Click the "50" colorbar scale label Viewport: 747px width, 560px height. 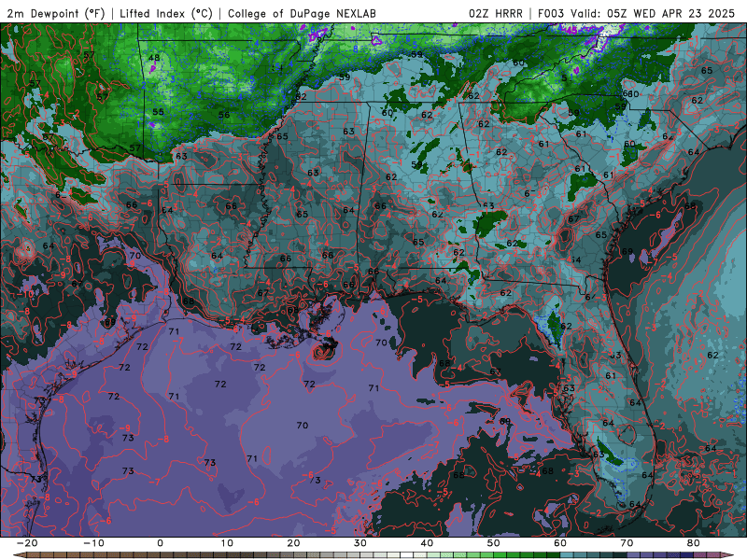coord(494,543)
